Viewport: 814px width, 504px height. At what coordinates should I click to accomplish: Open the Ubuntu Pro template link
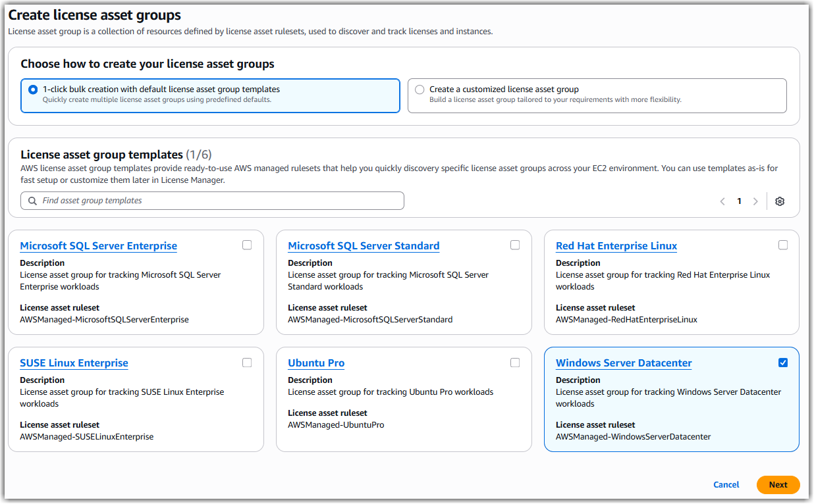point(315,363)
